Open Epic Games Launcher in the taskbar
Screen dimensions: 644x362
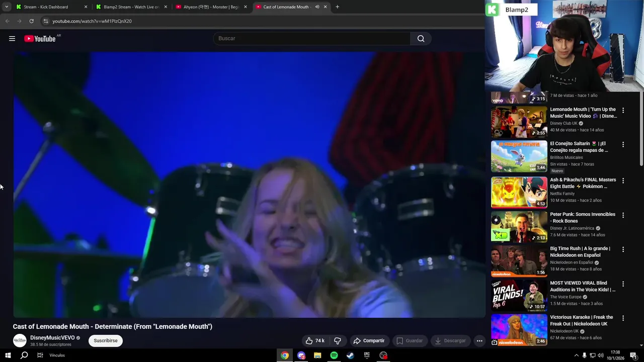367,355
